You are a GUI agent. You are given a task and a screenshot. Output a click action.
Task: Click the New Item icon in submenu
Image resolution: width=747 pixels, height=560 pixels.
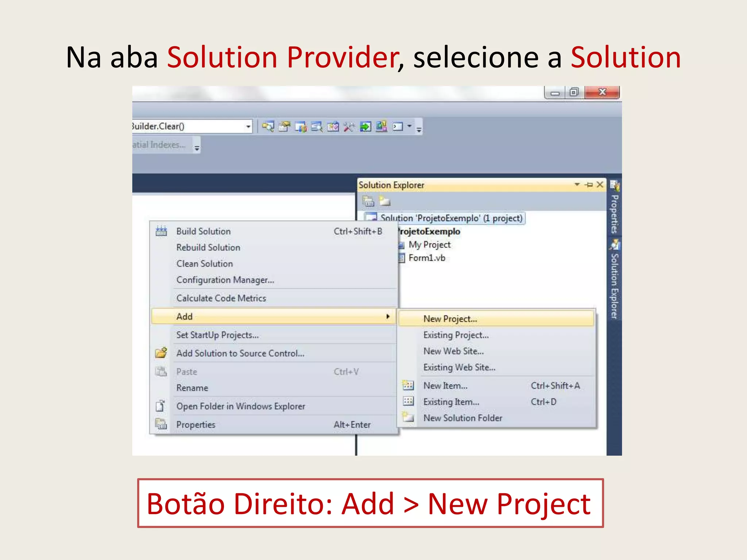coord(408,385)
